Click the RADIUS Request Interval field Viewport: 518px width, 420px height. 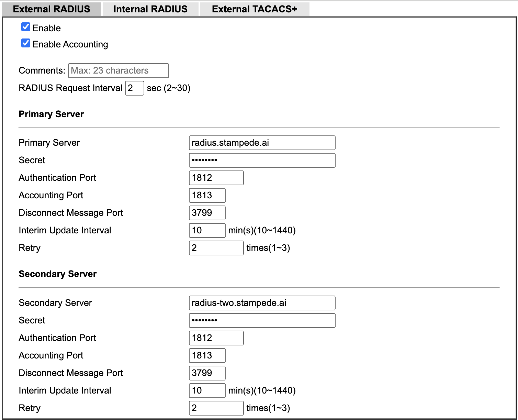pyautogui.click(x=134, y=88)
